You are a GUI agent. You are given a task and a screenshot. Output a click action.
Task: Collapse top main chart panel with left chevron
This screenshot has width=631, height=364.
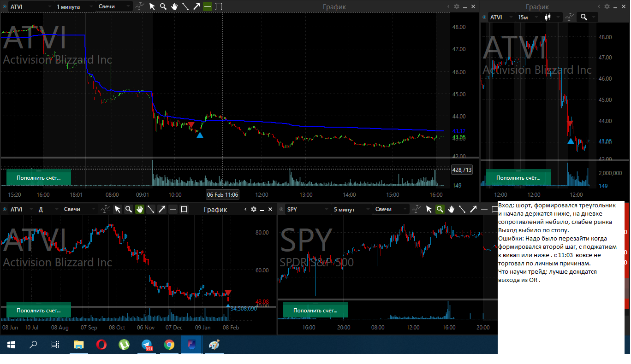tap(449, 6)
